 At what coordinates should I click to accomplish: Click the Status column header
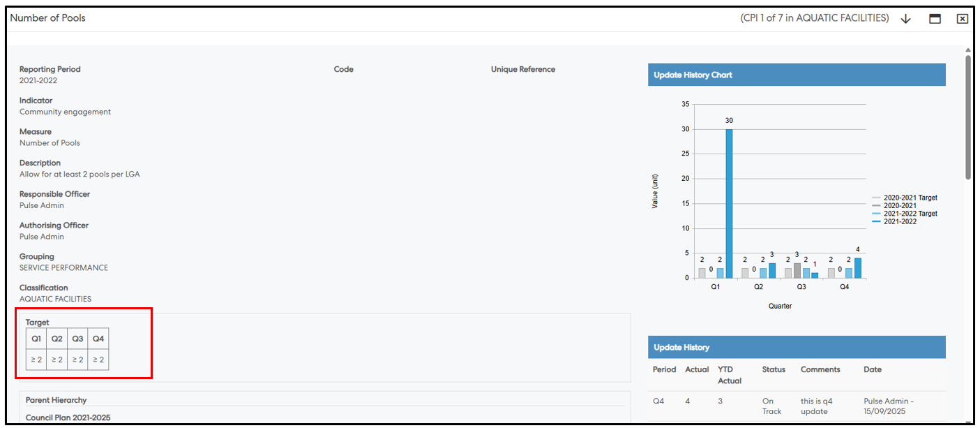[x=773, y=369]
